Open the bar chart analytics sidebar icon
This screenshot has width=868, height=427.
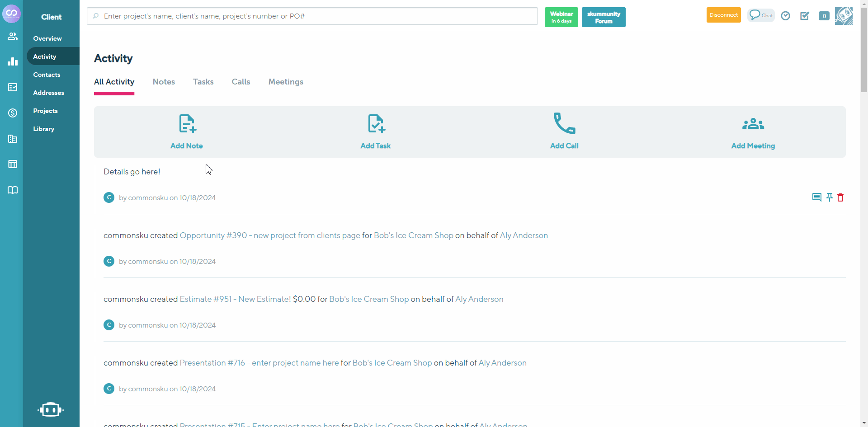pos(13,62)
